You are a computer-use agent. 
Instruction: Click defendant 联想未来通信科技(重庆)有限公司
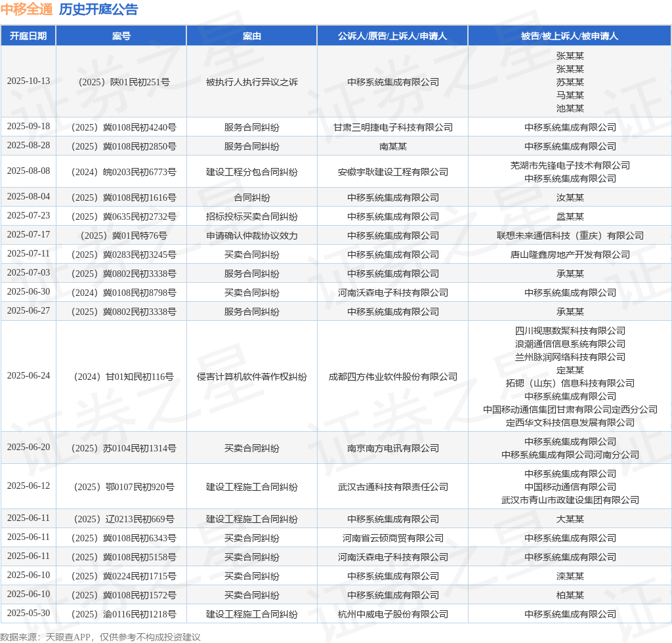pos(570,236)
